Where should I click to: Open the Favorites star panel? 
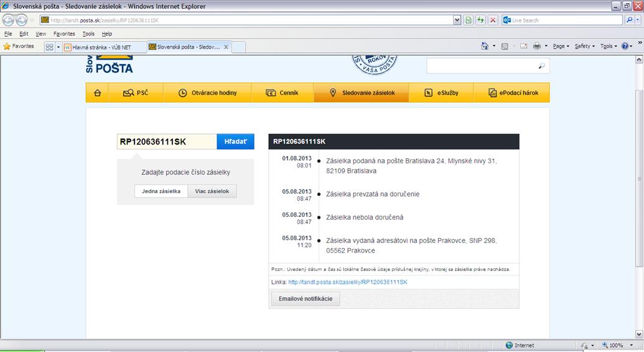(x=19, y=46)
